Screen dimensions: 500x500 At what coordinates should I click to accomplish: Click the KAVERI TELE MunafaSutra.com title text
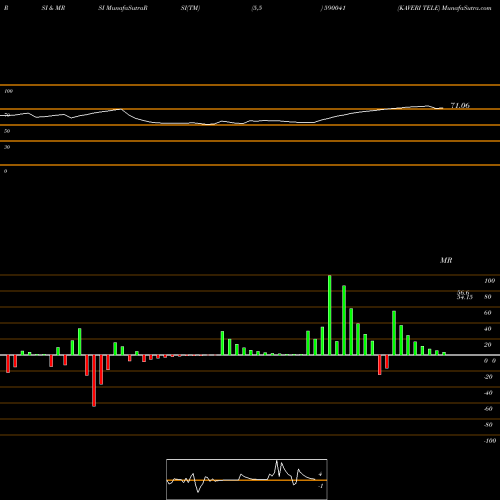pos(444,8)
